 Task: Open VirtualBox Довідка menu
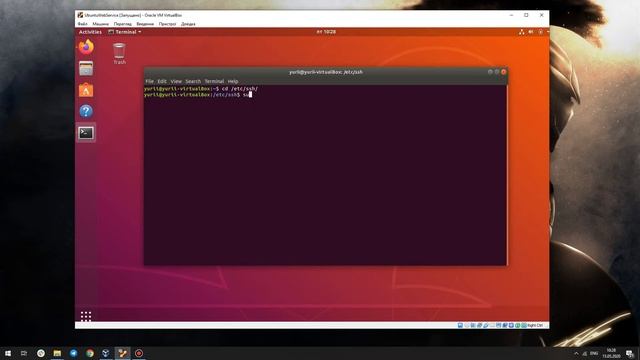pyautogui.click(x=188, y=24)
